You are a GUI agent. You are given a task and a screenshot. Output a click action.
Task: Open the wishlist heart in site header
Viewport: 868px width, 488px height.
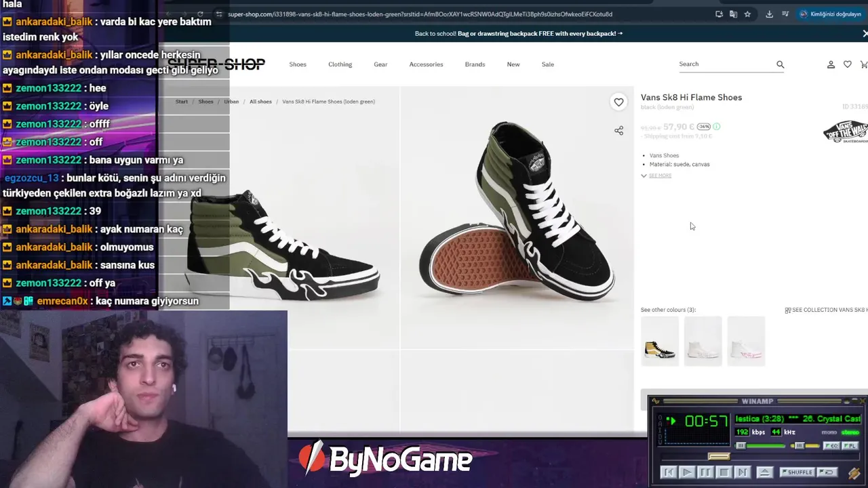tap(847, 64)
